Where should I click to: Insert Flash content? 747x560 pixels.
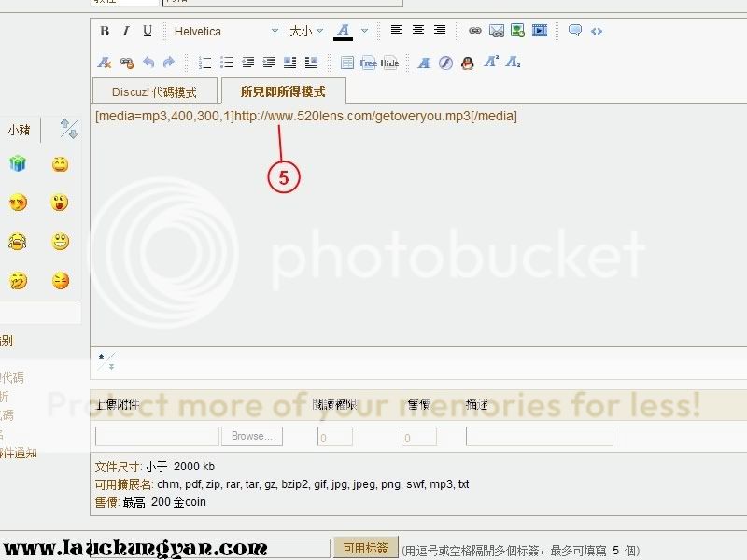pos(445,63)
